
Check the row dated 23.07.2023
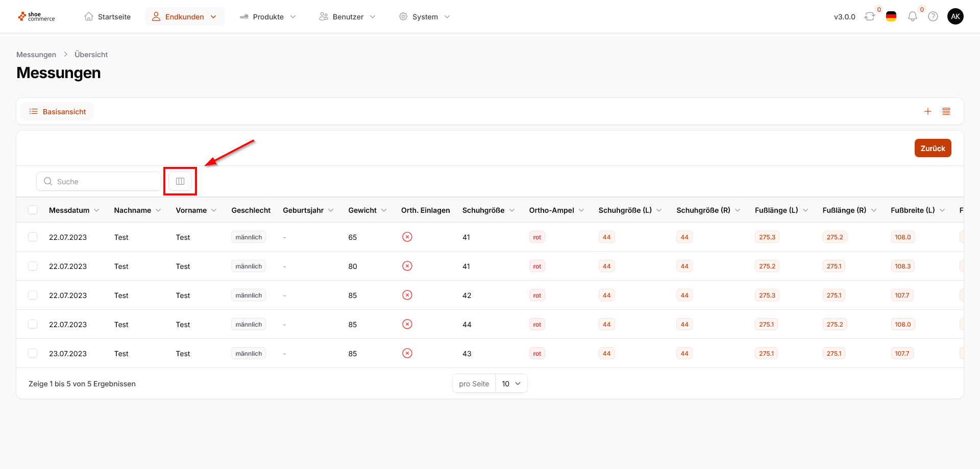click(33, 353)
